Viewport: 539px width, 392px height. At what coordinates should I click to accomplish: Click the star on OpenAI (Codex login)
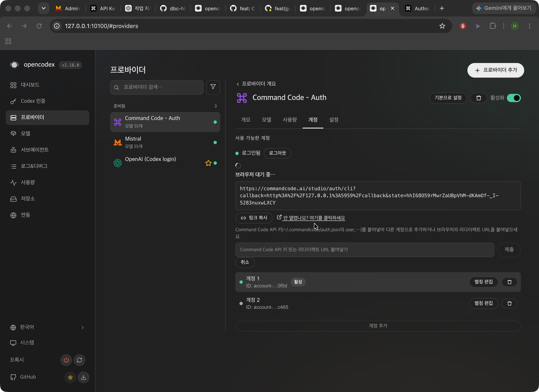pos(208,163)
